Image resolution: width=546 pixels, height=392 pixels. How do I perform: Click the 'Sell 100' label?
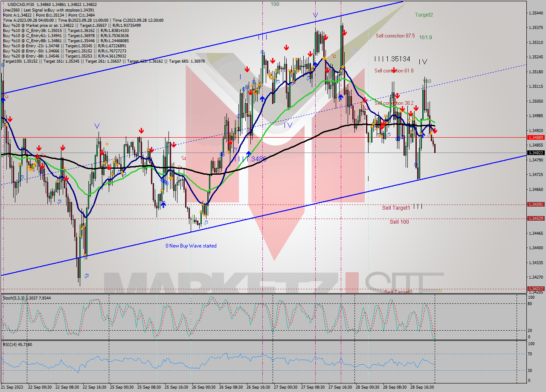399,222
